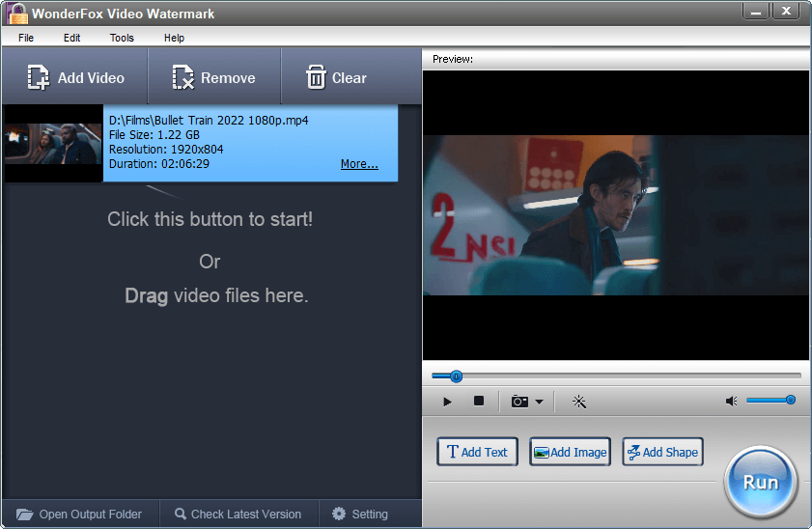812x529 pixels.
Task: Play the preview video
Action: click(447, 402)
